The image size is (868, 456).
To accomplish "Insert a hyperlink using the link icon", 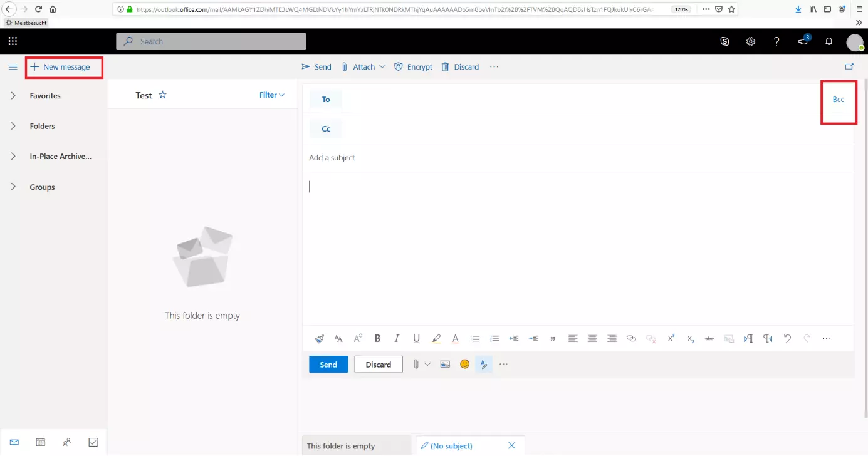I will pyautogui.click(x=631, y=338).
